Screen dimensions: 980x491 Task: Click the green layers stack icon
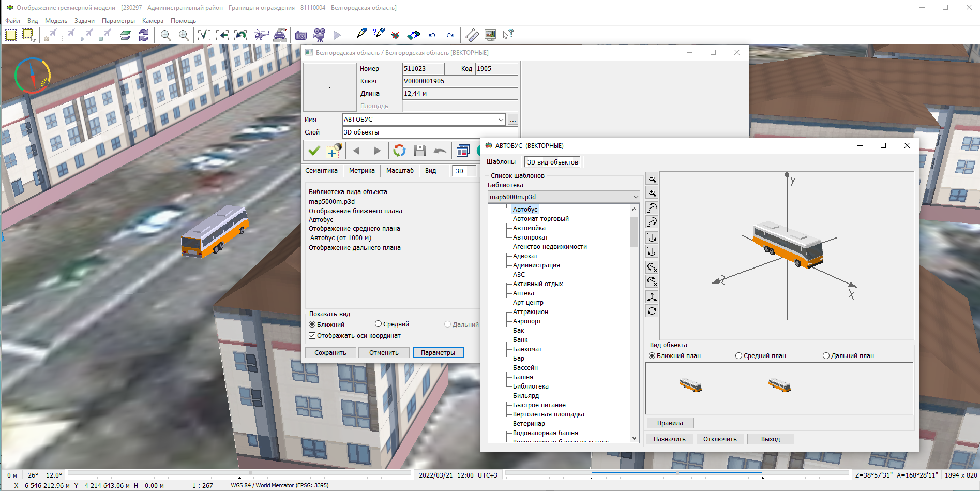coord(126,35)
